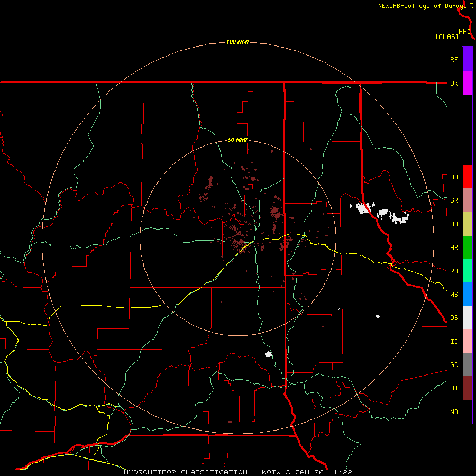Click the RA legend label
The width and height of the screenshot is (476, 476).
pos(454,271)
